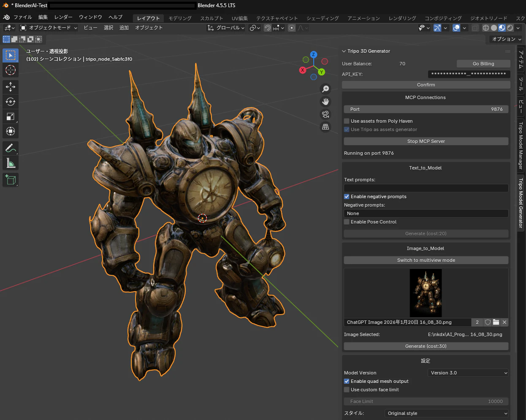Image resolution: width=526 pixels, height=420 pixels.
Task: Click Generate (cost:30) button
Action: click(426, 346)
